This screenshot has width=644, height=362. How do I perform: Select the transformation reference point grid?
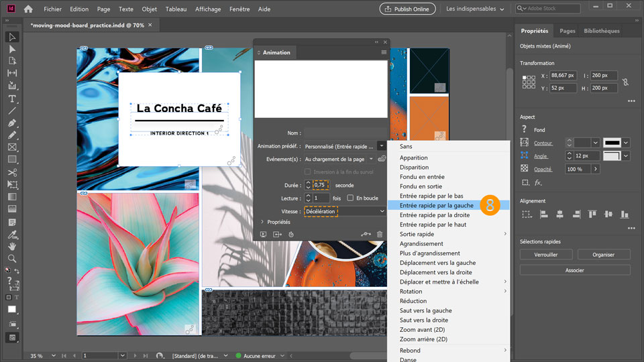(x=529, y=82)
